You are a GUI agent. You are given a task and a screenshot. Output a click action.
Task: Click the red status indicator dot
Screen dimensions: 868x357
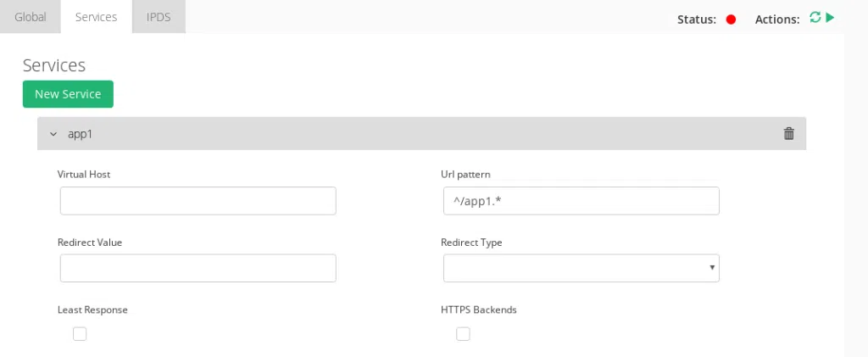731,20
